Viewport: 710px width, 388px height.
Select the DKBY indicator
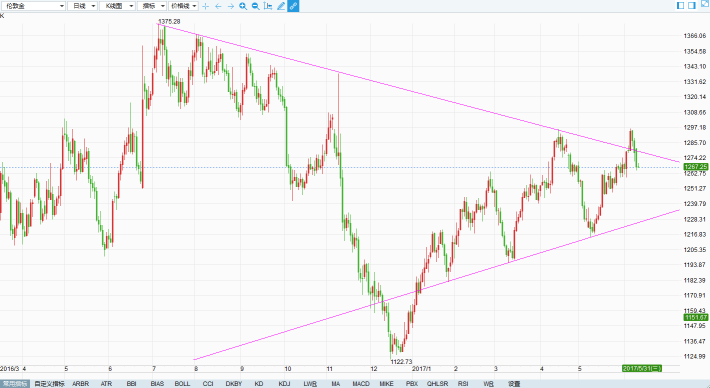coord(234,384)
